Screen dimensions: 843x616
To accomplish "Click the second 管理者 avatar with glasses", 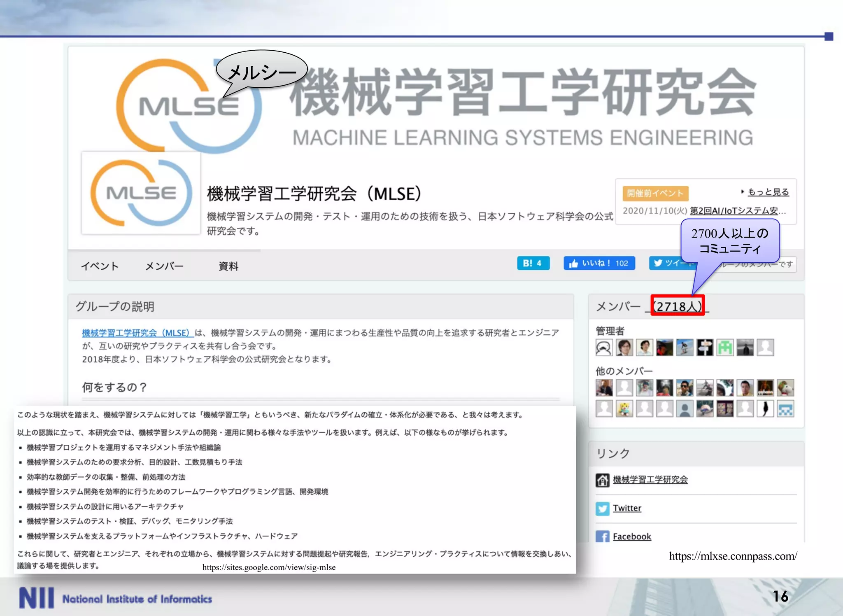I will [624, 348].
